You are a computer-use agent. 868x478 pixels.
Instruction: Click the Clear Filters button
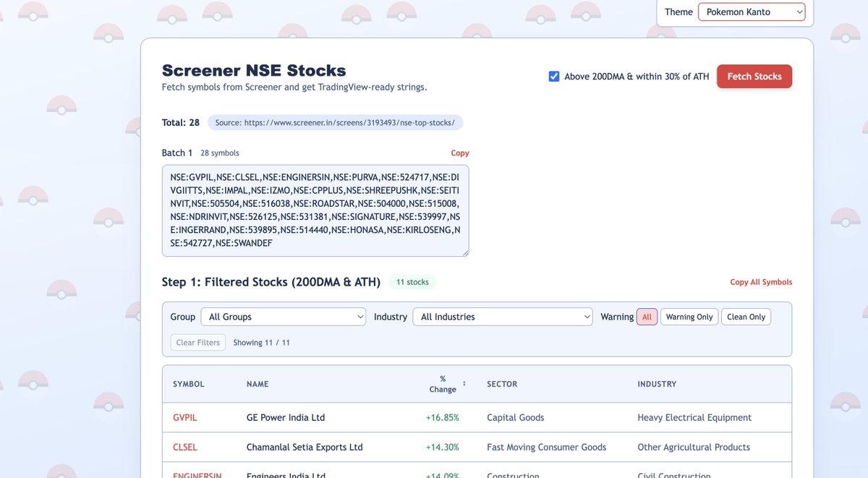pos(198,343)
